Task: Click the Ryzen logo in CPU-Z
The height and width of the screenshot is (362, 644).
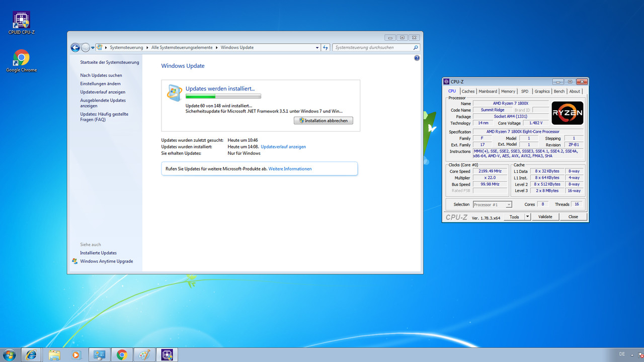Action: pos(567,113)
